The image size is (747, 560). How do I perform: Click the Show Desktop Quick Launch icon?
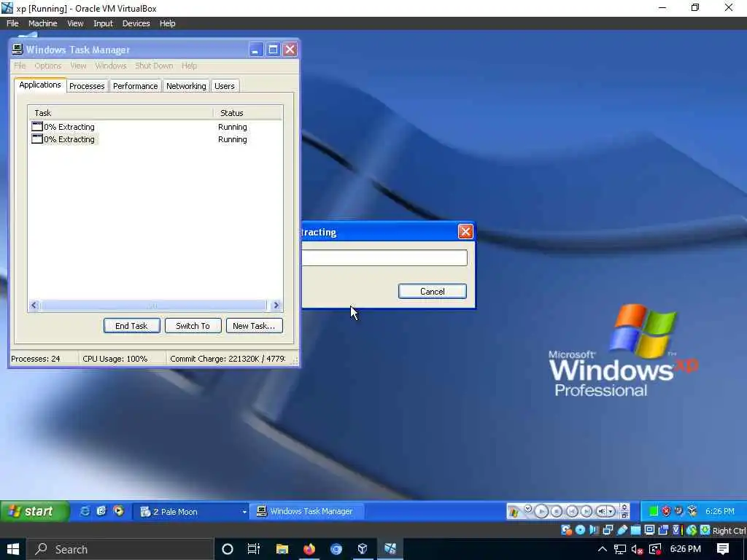coord(101,511)
